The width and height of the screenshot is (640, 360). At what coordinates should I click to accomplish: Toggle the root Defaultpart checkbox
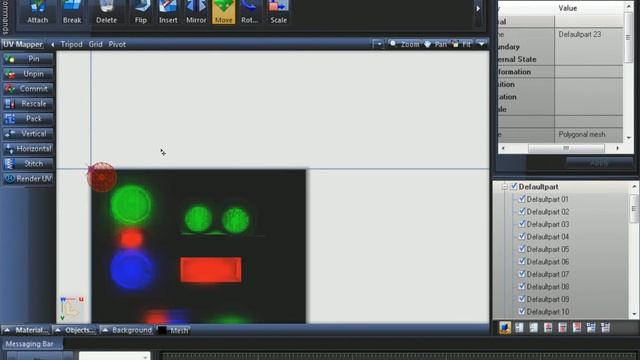(x=513, y=187)
